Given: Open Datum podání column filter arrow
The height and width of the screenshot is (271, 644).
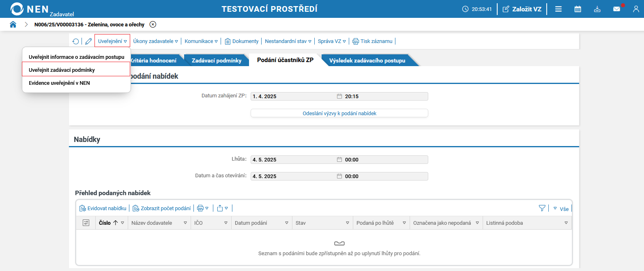Looking at the screenshot, I should coord(287,223).
